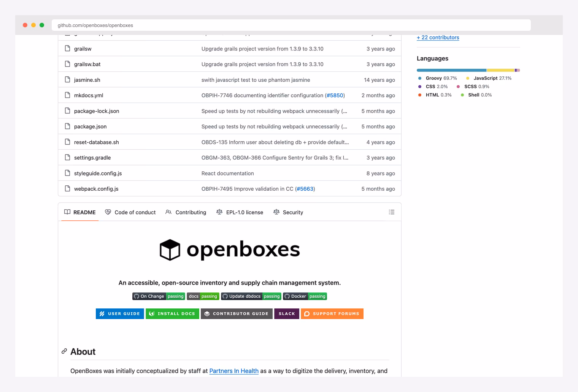Select the CSS 2.0% language entry
The image size is (578, 392).
click(x=433, y=87)
